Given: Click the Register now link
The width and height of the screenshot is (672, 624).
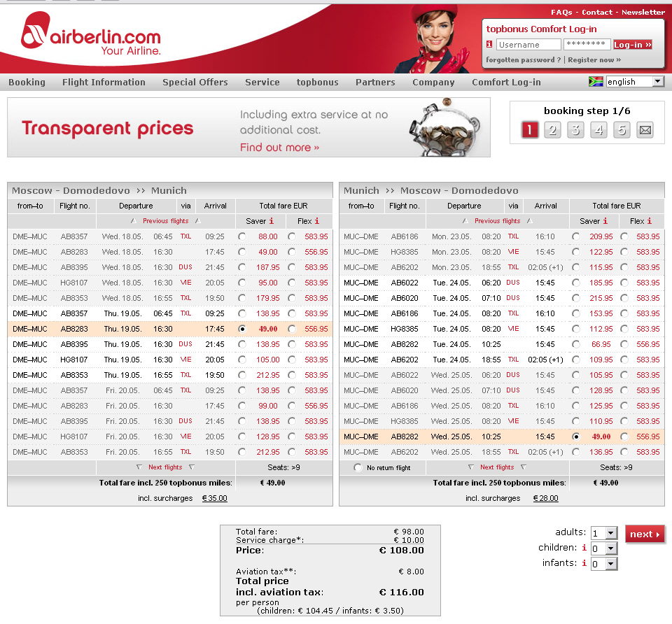Looking at the screenshot, I should [x=594, y=59].
